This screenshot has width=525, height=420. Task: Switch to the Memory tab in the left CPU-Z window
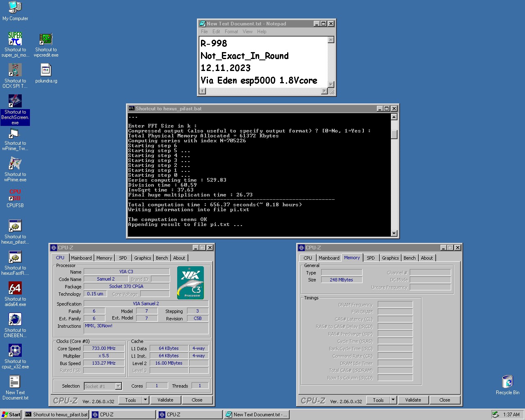[104, 258]
